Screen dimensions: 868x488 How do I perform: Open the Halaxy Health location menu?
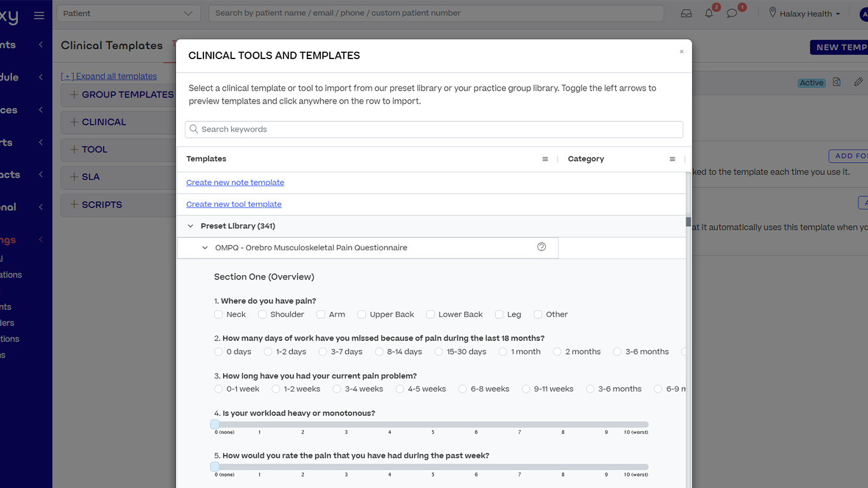click(804, 13)
